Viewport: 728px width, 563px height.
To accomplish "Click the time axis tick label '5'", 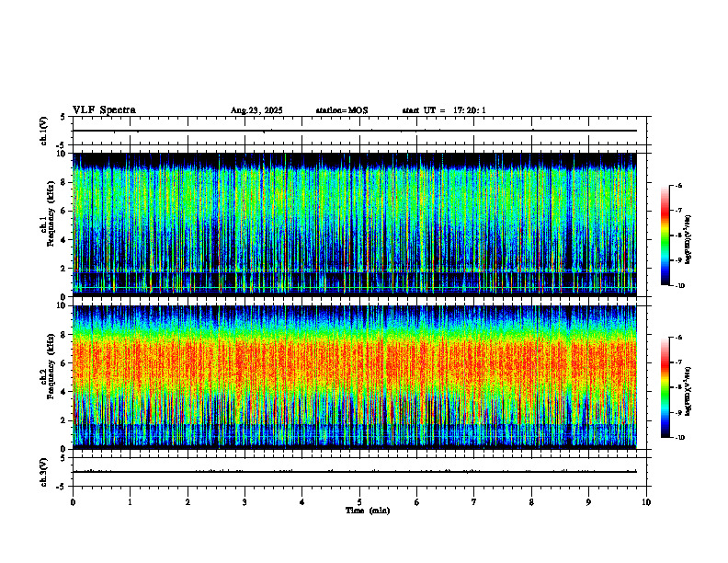I will point(359,502).
